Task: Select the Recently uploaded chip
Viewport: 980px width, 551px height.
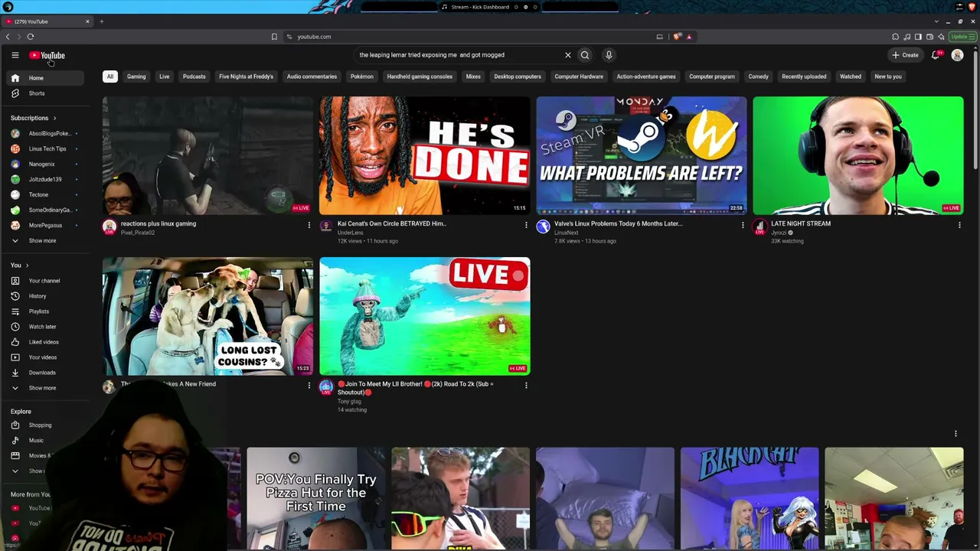Action: [x=804, y=77]
